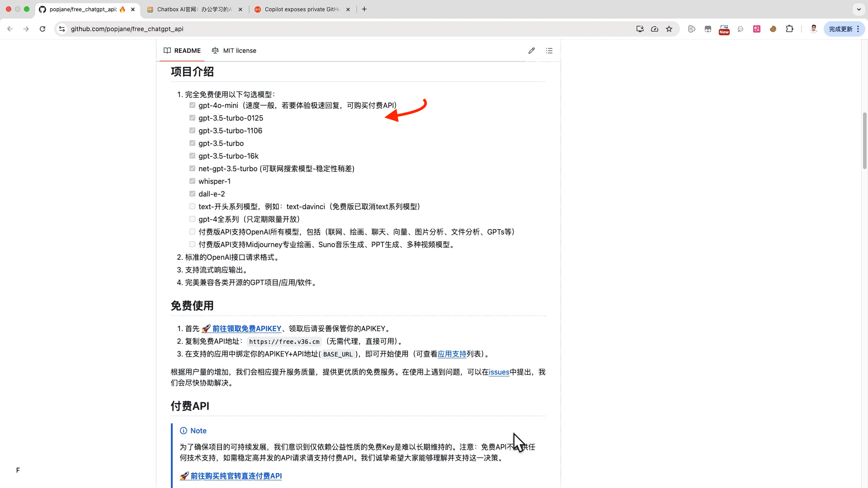Edit README with the pencil icon
The height and width of the screenshot is (488, 868).
532,51
